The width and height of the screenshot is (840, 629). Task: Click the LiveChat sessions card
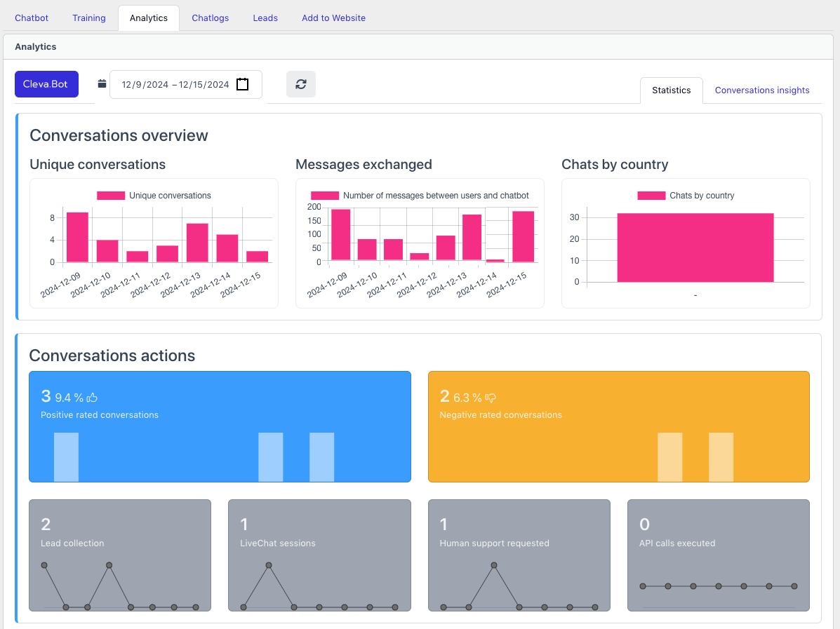[319, 555]
